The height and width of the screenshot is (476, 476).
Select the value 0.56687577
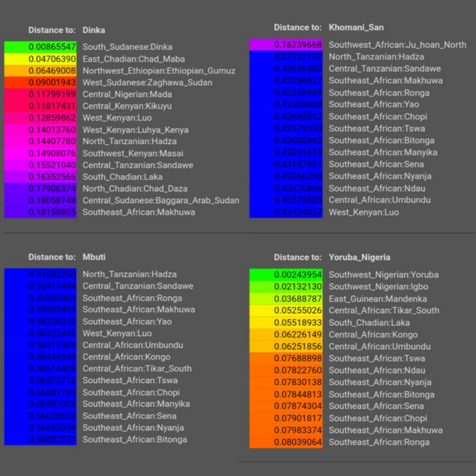52,439
